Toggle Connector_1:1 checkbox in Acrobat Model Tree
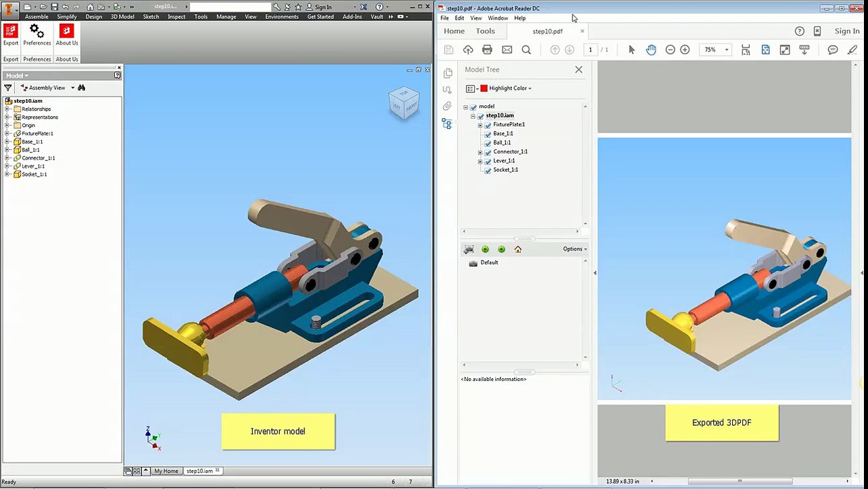The height and width of the screenshot is (489, 868). click(x=488, y=152)
